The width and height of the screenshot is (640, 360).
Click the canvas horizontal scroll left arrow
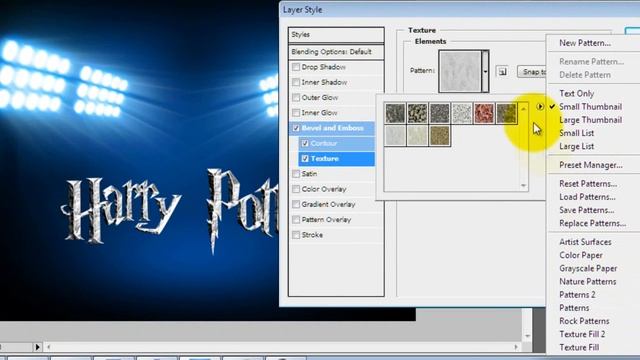click(49, 347)
